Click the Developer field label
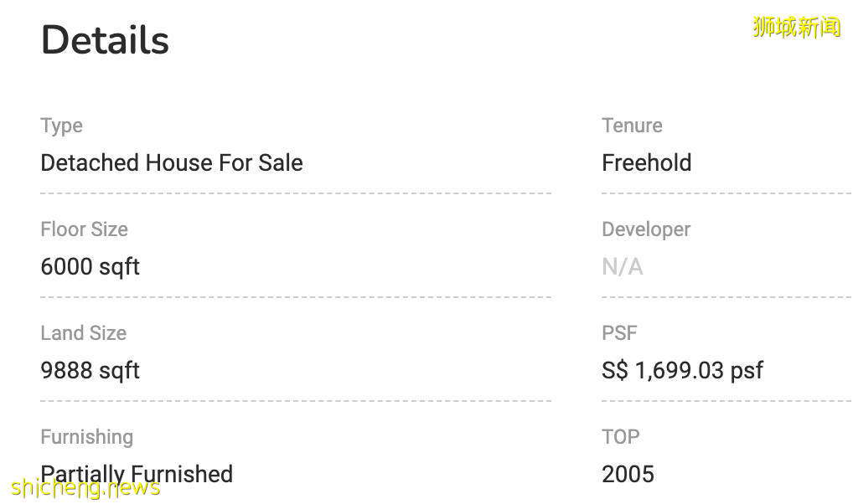853x504 pixels. [x=646, y=229]
